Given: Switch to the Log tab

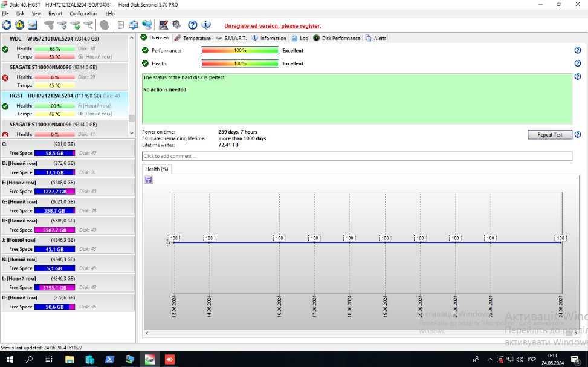Looking at the screenshot, I should (300, 38).
